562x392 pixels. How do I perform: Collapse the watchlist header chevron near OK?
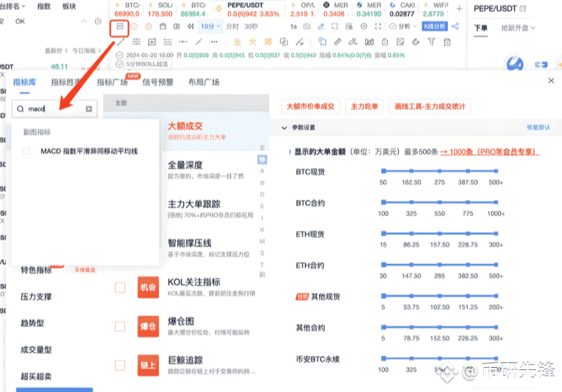84,22
